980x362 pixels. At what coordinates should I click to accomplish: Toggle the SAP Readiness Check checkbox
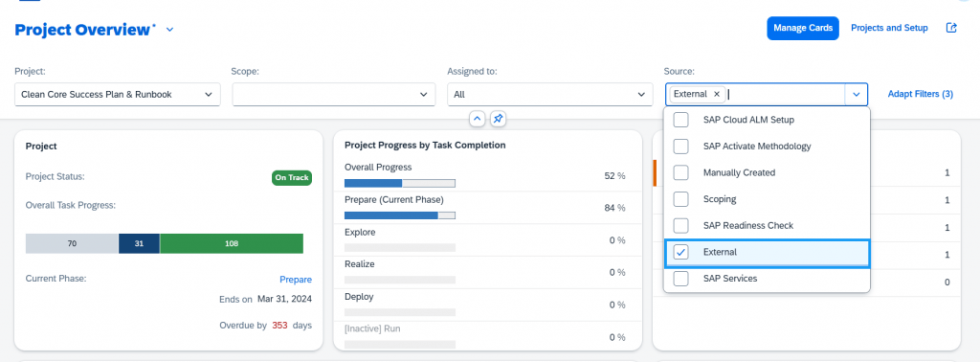[x=680, y=225]
